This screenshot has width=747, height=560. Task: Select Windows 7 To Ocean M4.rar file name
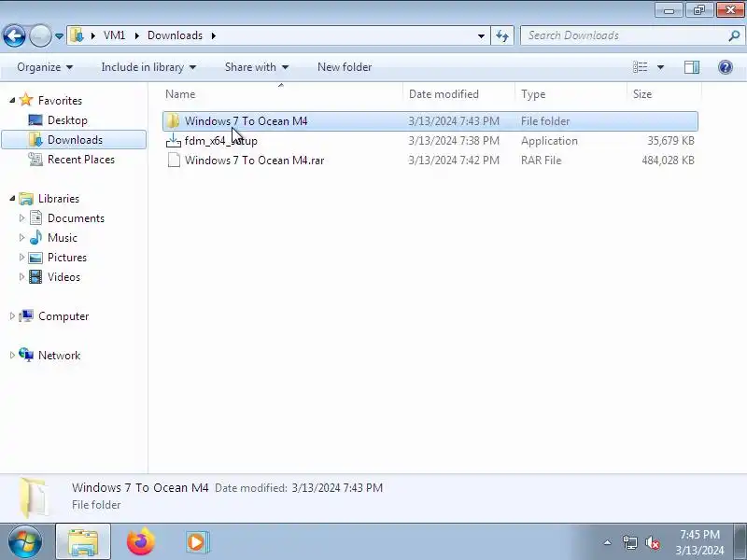254,161
